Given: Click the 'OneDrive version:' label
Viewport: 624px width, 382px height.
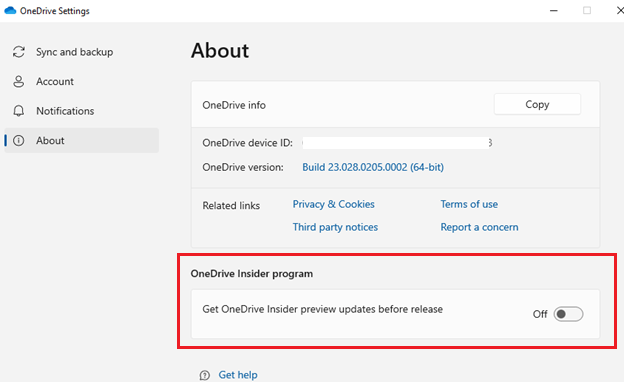Looking at the screenshot, I should click(x=243, y=167).
